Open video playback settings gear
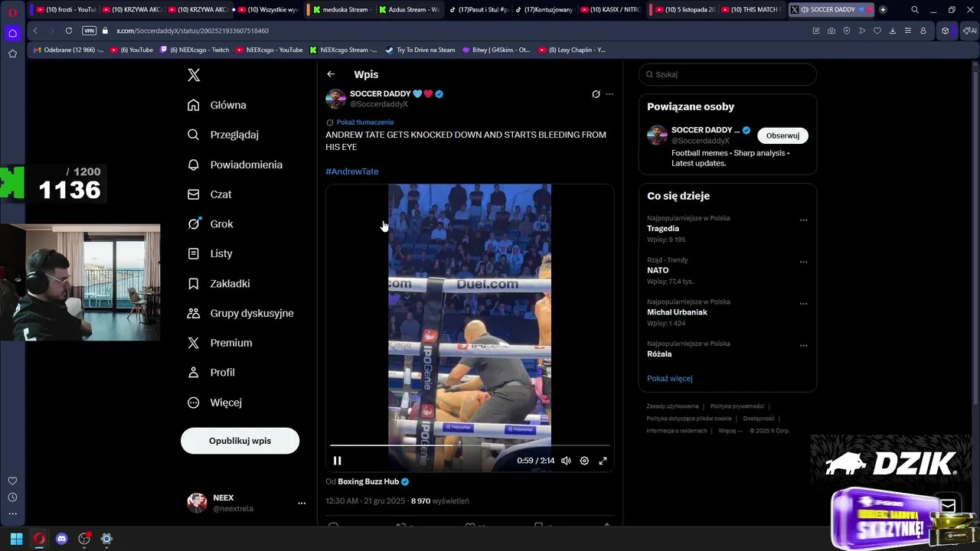The width and height of the screenshot is (980, 551). tap(584, 461)
